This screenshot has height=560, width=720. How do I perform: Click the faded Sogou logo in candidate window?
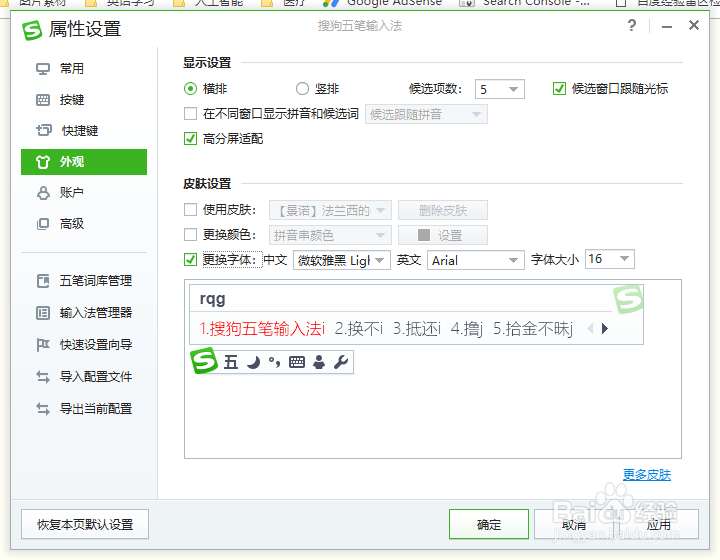point(628,299)
